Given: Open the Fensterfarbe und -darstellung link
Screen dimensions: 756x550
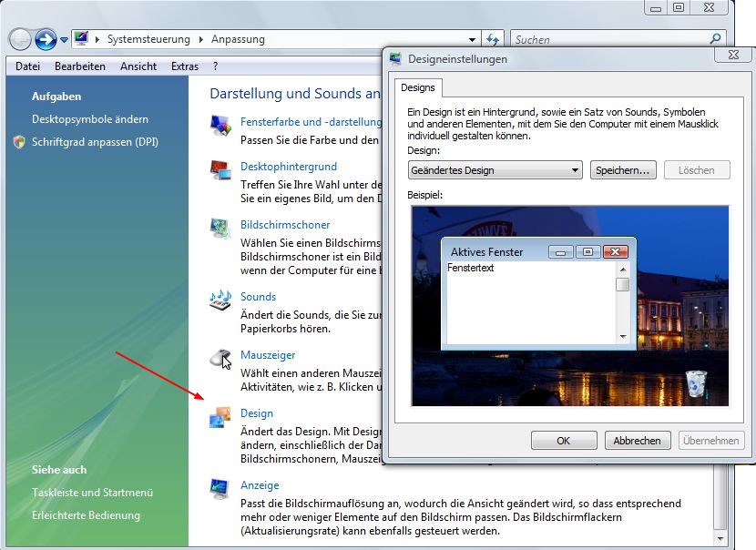Looking at the screenshot, I should click(311, 122).
